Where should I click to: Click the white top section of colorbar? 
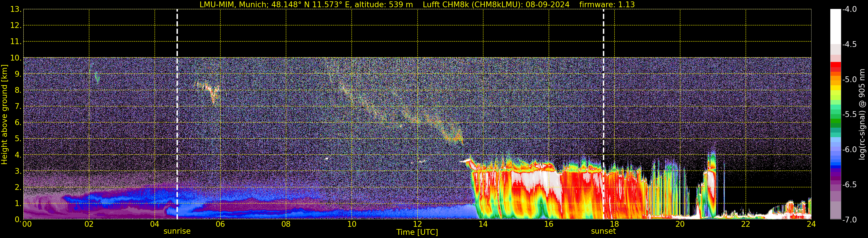835,27
